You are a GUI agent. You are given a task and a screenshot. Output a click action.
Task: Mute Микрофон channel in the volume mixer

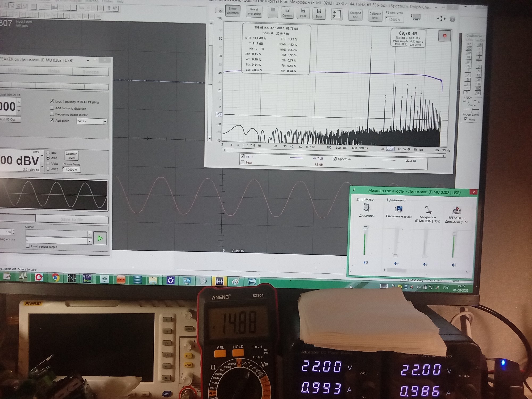[x=425, y=264]
